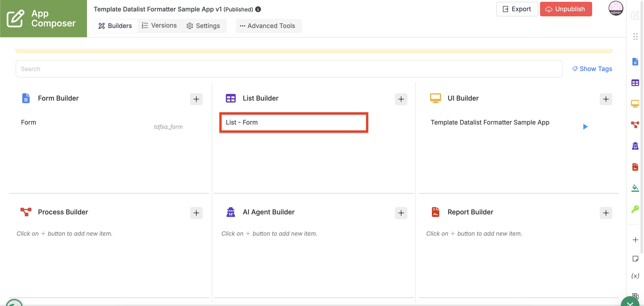Click the info icon next to Published
This screenshot has height=306, width=644.
pos(258,9)
